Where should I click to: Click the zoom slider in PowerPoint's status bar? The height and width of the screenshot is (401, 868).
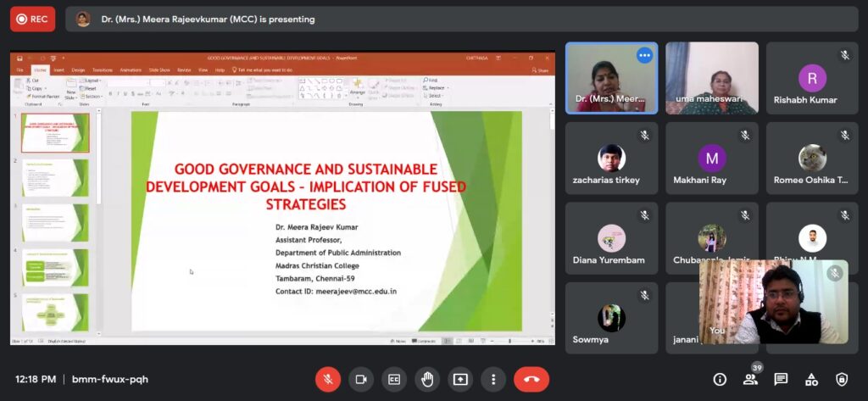(509, 341)
